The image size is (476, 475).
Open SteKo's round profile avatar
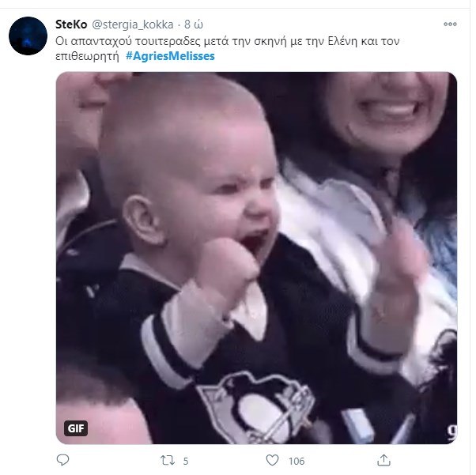click(x=28, y=36)
